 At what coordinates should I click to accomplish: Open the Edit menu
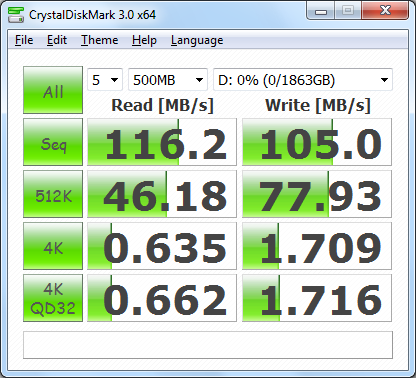point(57,40)
